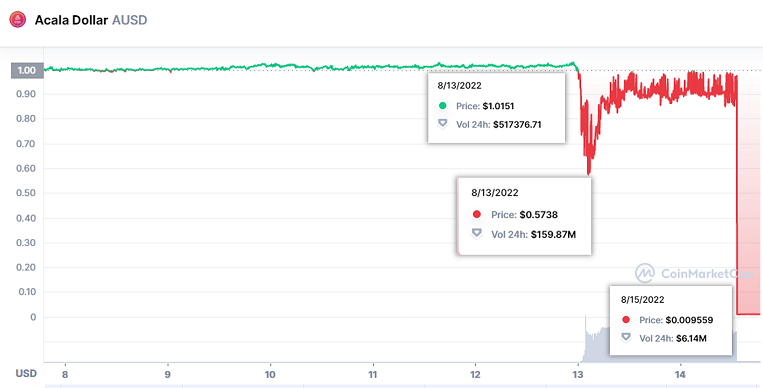Click the red price dot in $0.5738 tooltip
Screen dimensions: 763x388
pos(477,214)
